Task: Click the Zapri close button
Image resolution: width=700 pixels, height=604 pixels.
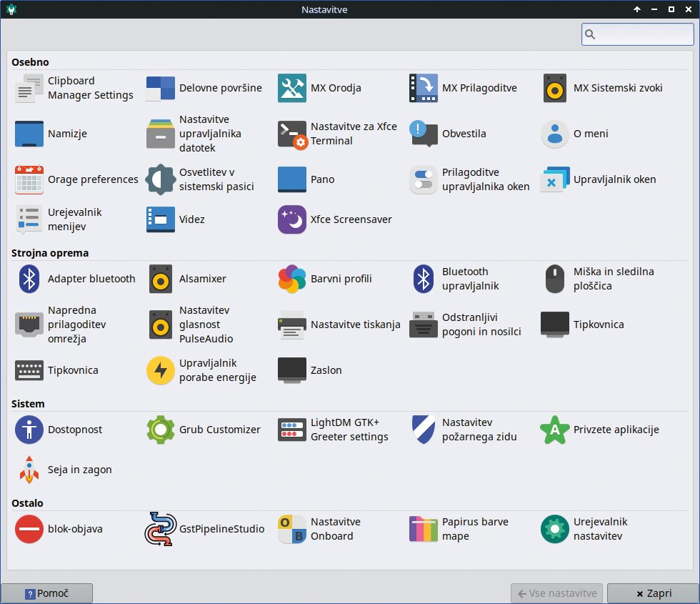Action: point(654,593)
